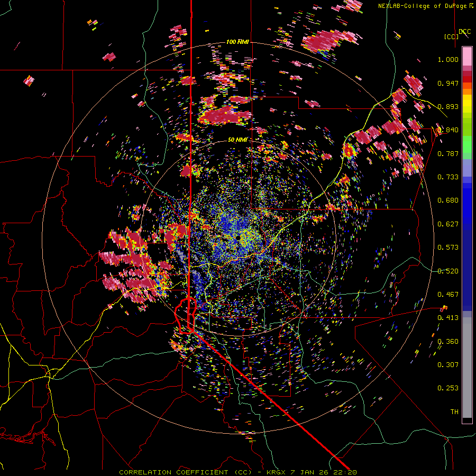The width and height of the screenshot is (476, 476).
Task: Click the small red outlined polygon area
Action: (186, 316)
